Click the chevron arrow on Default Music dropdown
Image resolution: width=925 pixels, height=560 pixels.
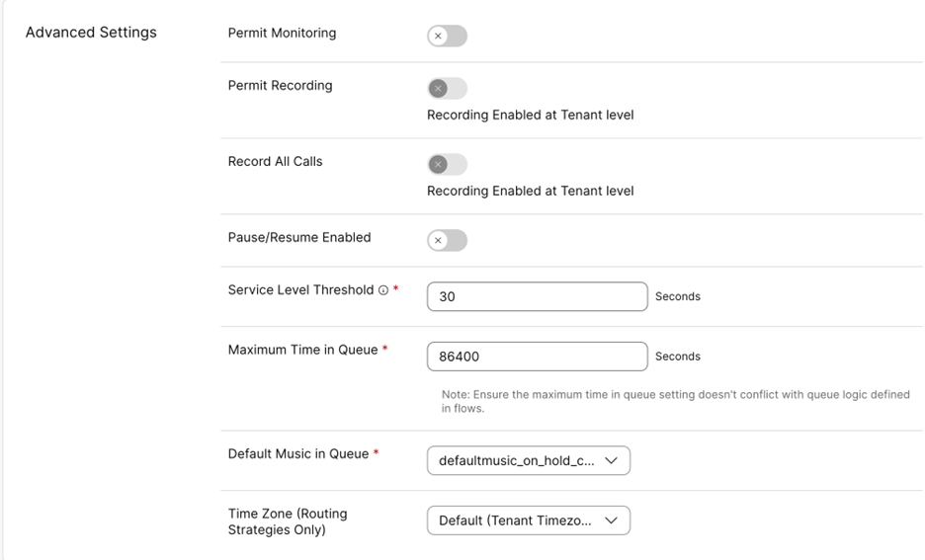(611, 460)
